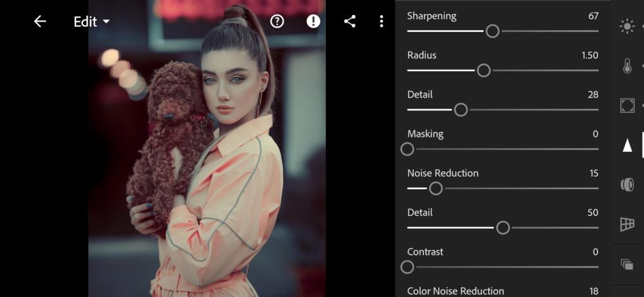Open the Light sun panel icon
The width and height of the screenshot is (644, 297).
627,26
